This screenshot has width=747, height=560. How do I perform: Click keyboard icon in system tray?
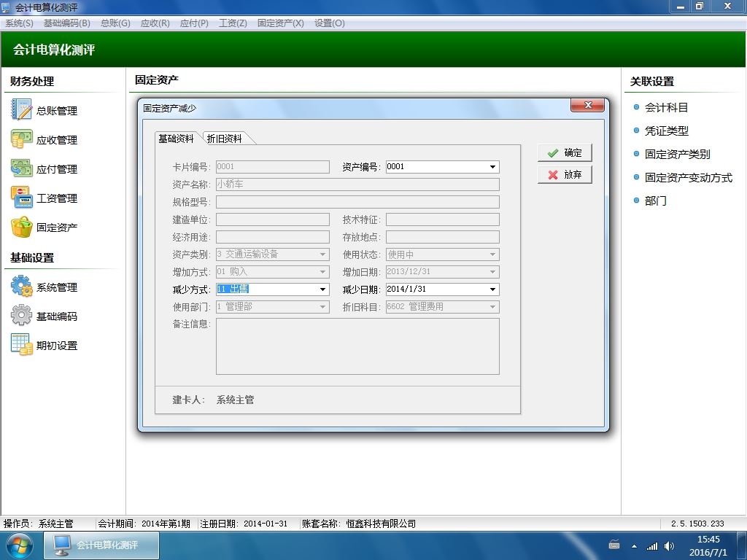[614, 545]
